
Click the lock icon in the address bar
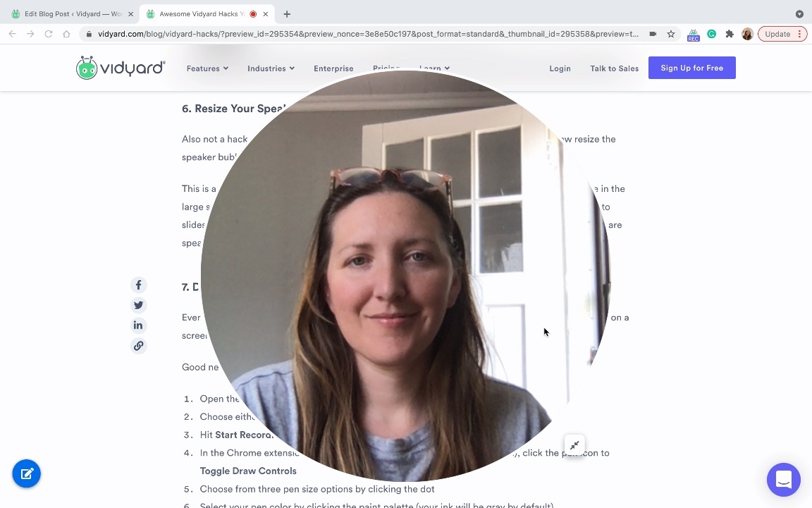pos(89,34)
